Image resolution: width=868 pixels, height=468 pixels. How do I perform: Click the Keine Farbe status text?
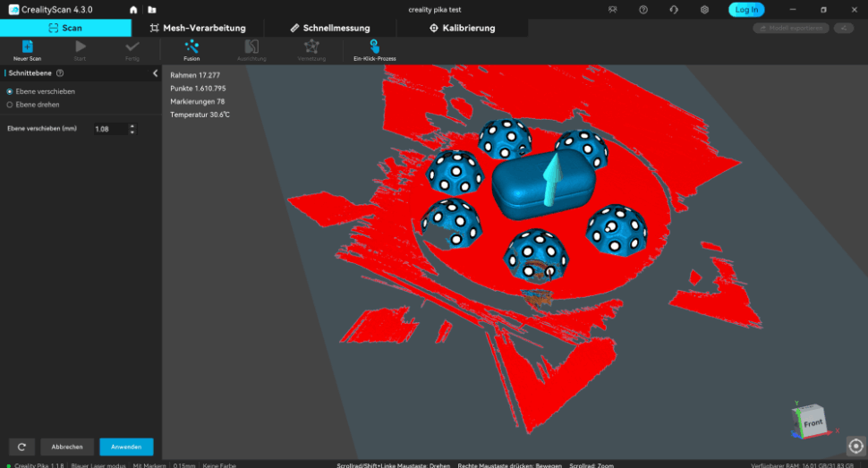click(x=219, y=465)
